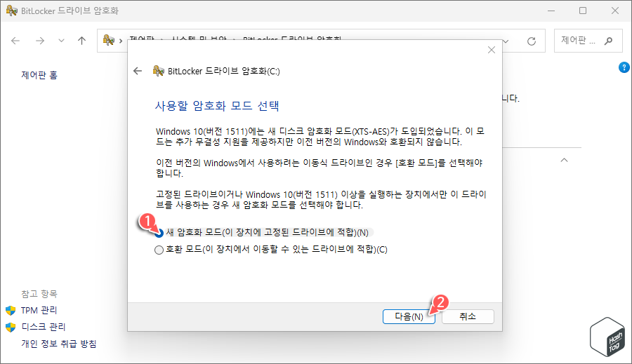Select compatible mode (호환 모드) radio button
Viewport: 632px width, 364px height.
tap(159, 250)
